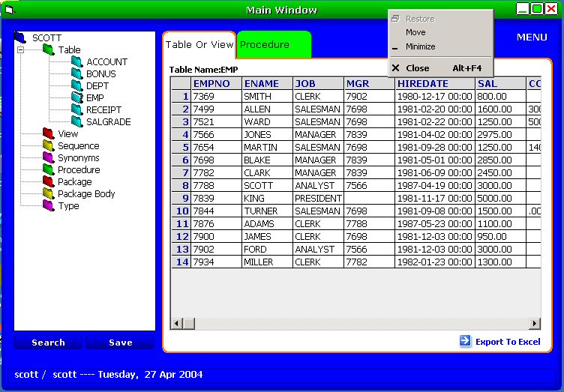Image resolution: width=564 pixels, height=392 pixels.
Task: Click the cell containing FORD
Action: (268, 249)
